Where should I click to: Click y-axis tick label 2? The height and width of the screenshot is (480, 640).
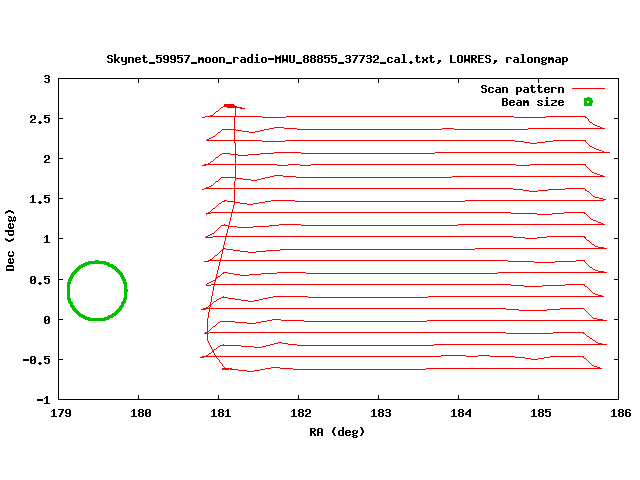pos(47,159)
